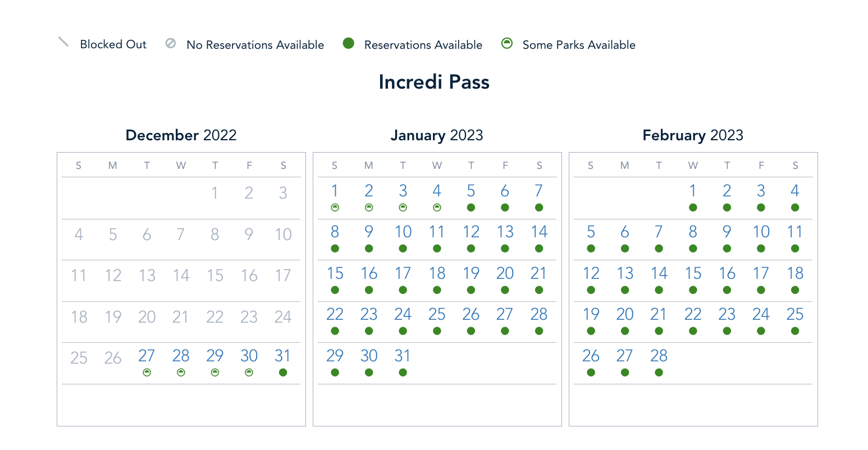Screen dimensions: 868x450
Task: Click the half-circle icon under January 1
Action: click(335, 208)
